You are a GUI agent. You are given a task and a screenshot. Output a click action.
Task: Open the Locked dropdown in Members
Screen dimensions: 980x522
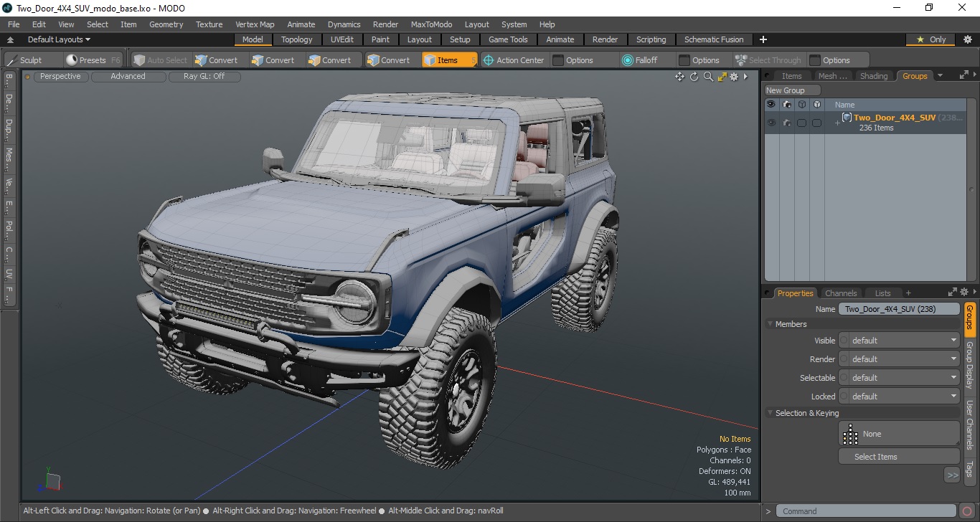[899, 397]
